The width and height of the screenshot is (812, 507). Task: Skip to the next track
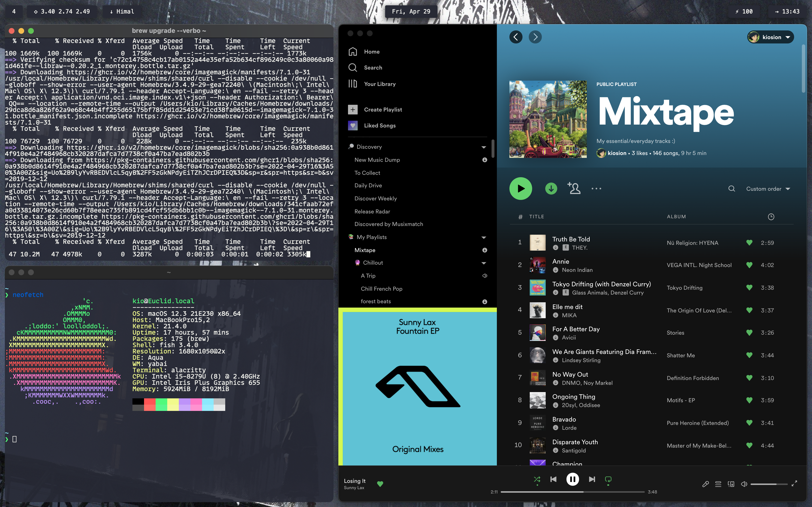592,479
